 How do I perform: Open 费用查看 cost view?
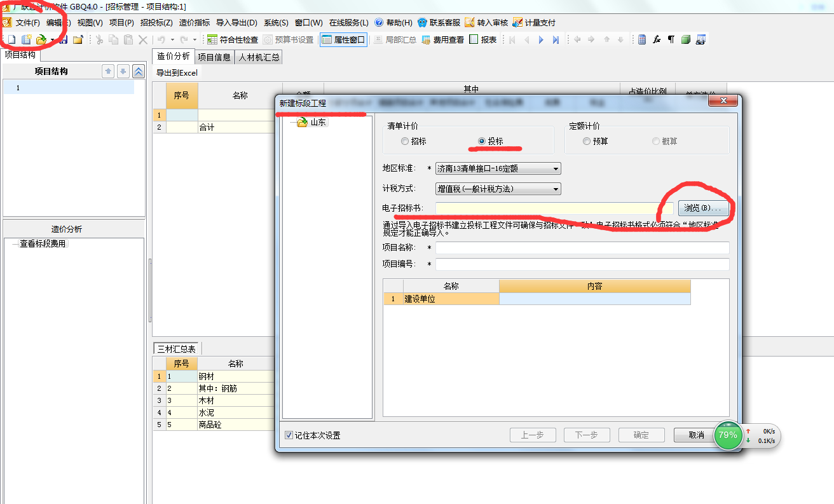[x=442, y=39]
